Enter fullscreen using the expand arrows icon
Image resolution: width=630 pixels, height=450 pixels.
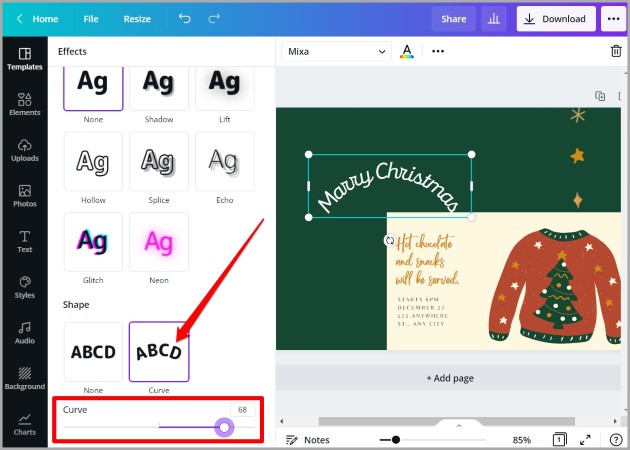pyautogui.click(x=585, y=440)
